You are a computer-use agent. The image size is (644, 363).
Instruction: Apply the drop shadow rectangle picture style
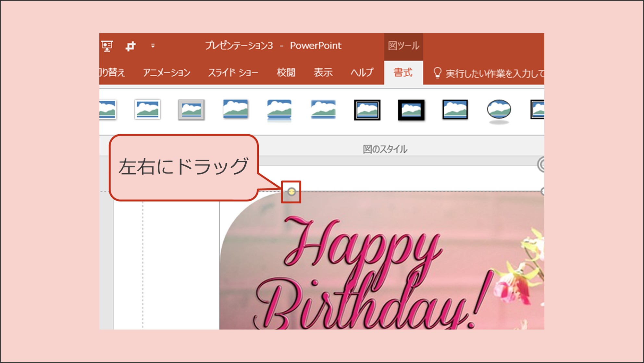click(236, 109)
